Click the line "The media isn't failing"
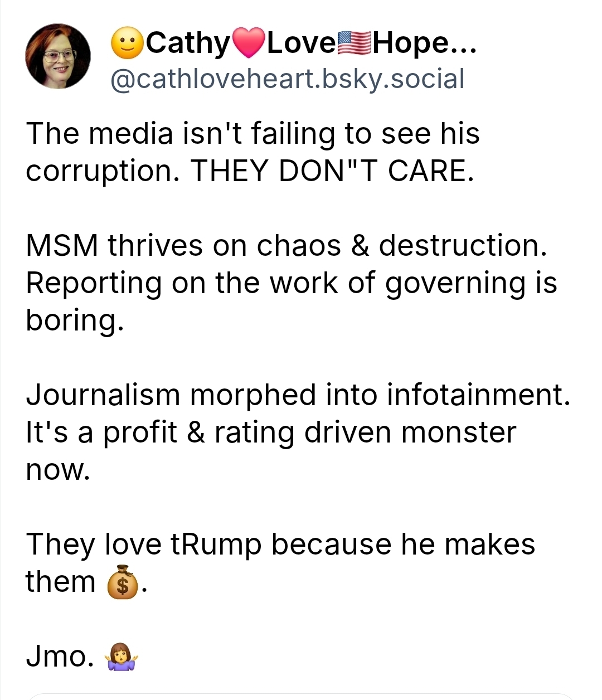Image resolution: width=602 pixels, height=700 pixels. [253, 134]
